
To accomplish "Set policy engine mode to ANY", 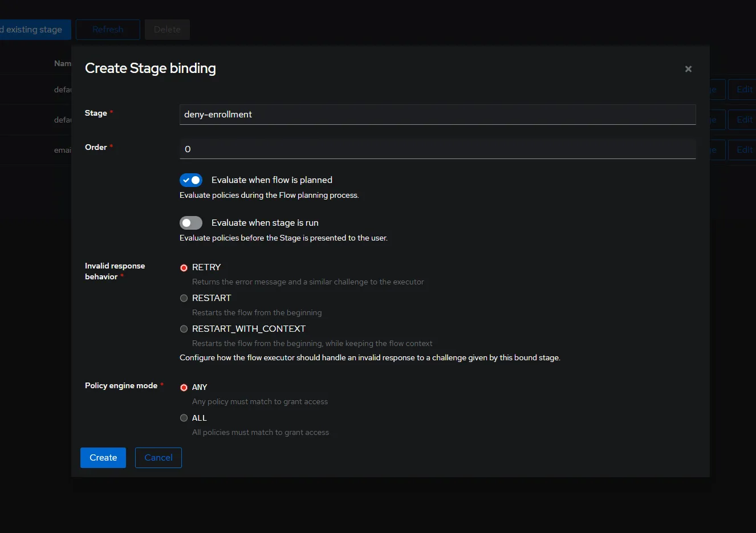I will pos(184,388).
